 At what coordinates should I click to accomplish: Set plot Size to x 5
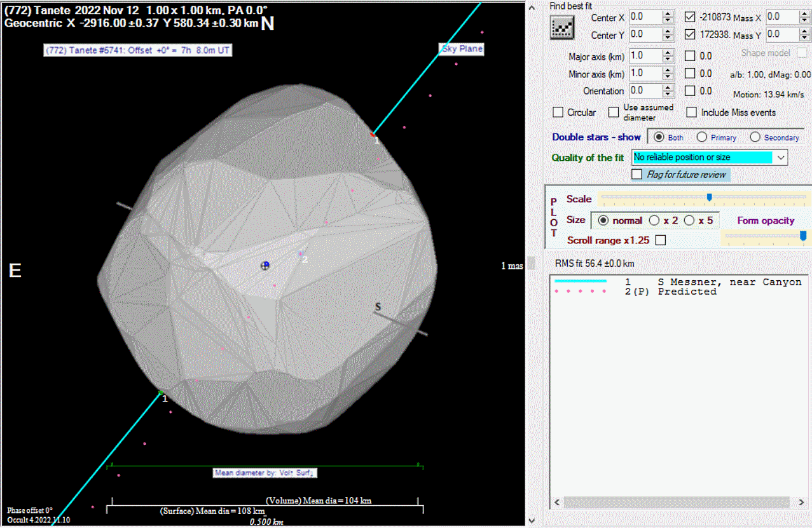pos(689,220)
